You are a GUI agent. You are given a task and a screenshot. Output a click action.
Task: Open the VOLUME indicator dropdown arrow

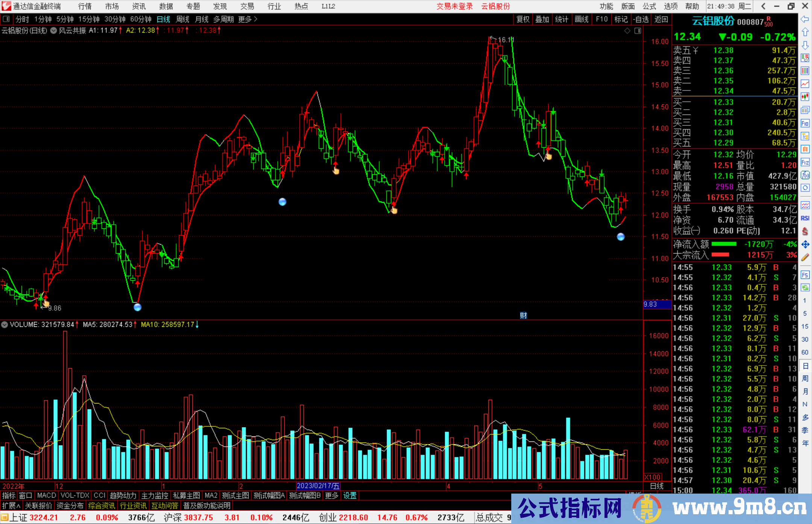(x=5, y=325)
